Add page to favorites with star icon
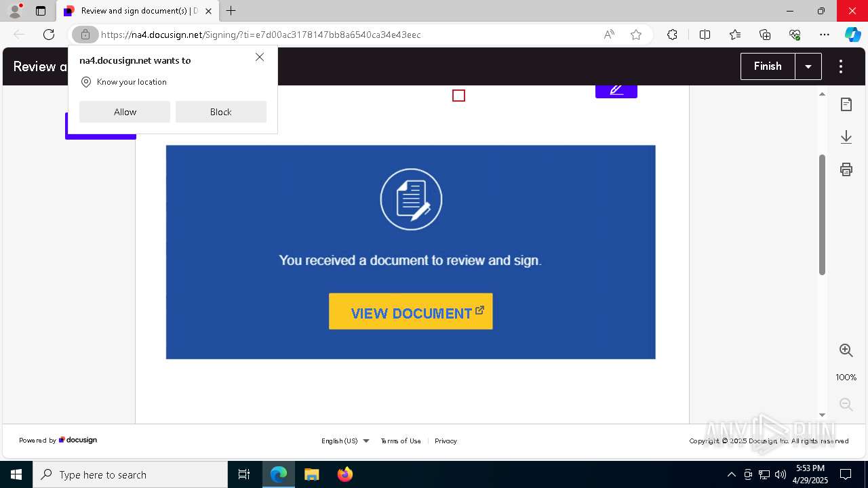Screen dimensions: 868x488 pos(636,35)
